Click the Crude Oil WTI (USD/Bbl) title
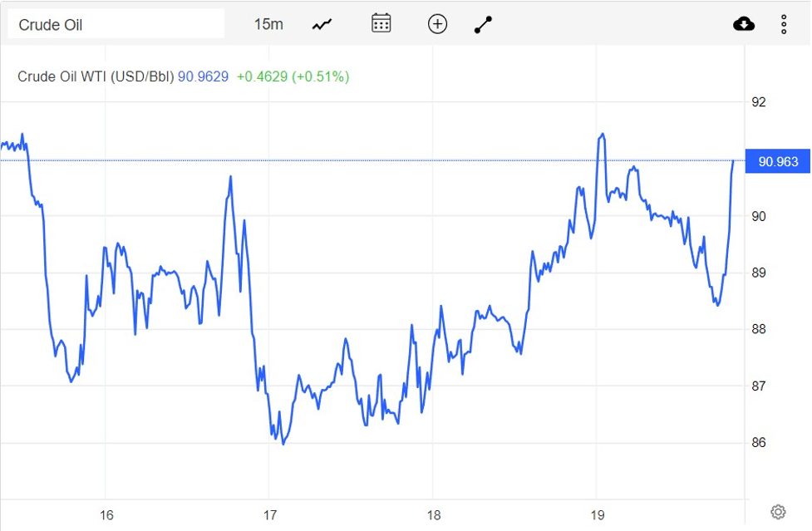Screen dimensions: 812x531 (x=96, y=76)
